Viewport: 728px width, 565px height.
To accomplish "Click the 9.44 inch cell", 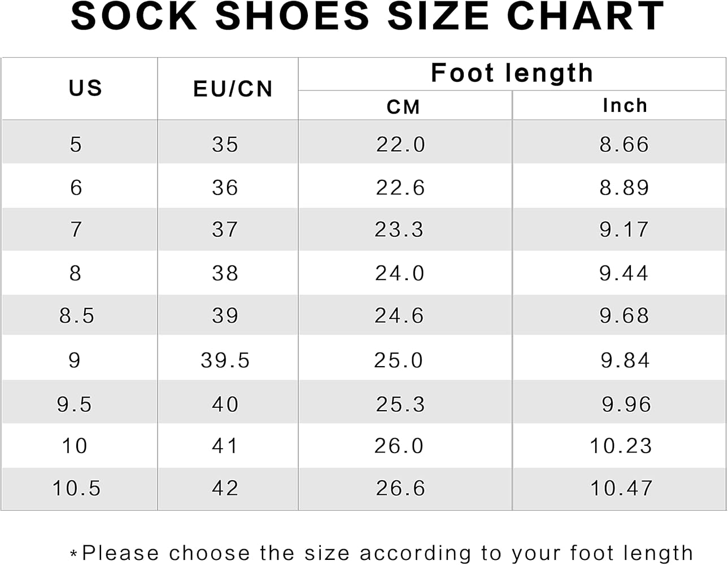I will [x=624, y=273].
